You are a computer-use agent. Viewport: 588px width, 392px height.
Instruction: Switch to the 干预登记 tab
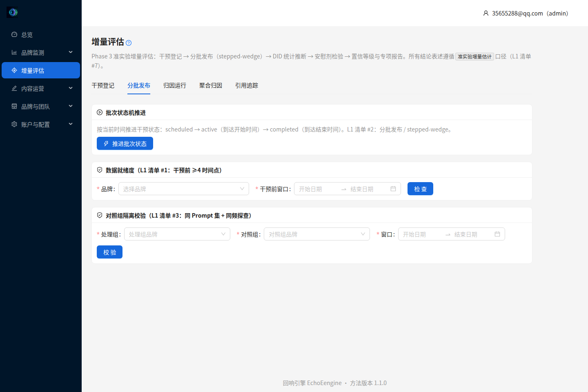coord(103,85)
